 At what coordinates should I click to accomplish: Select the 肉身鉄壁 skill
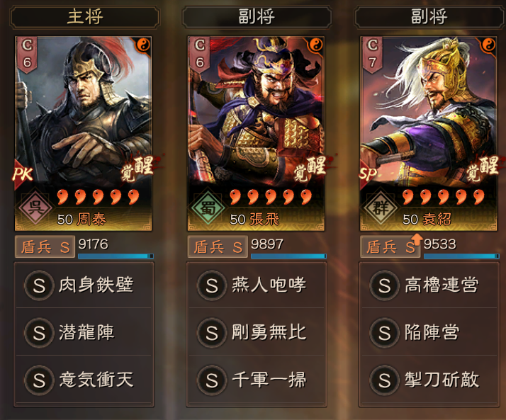point(84,285)
